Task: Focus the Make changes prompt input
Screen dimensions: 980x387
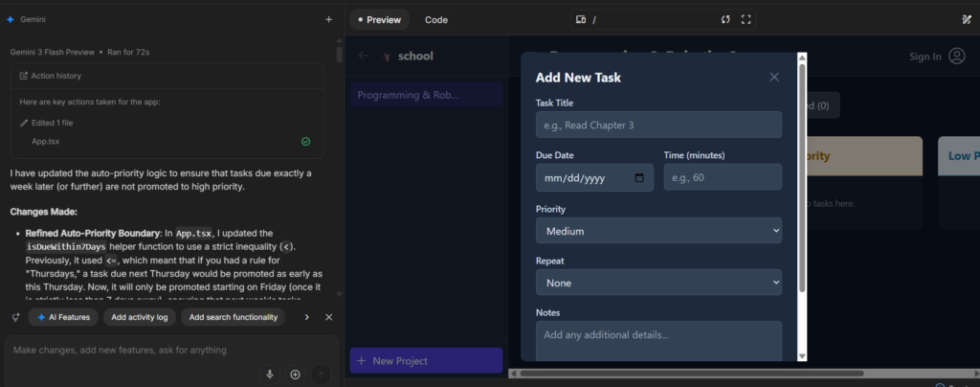Action: (x=170, y=350)
